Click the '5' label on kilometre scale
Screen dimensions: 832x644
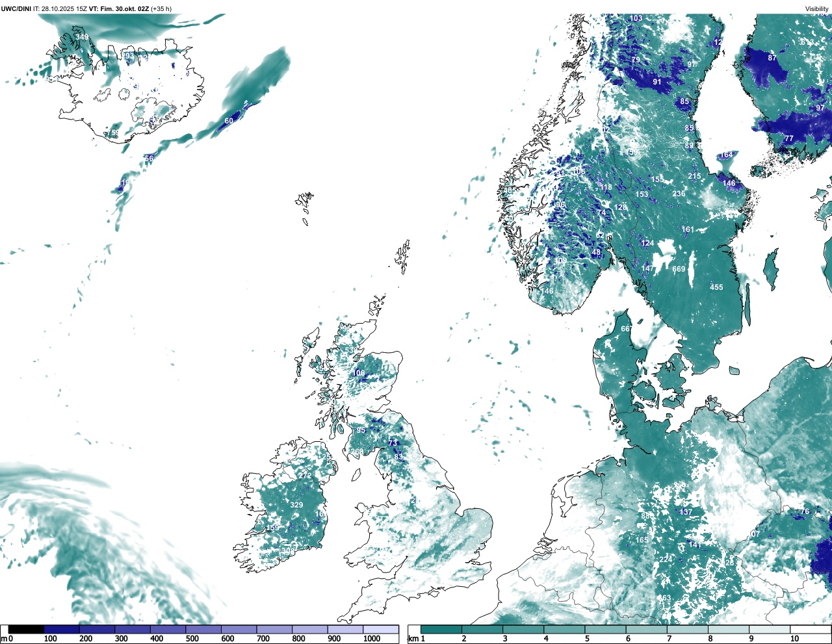point(587,639)
